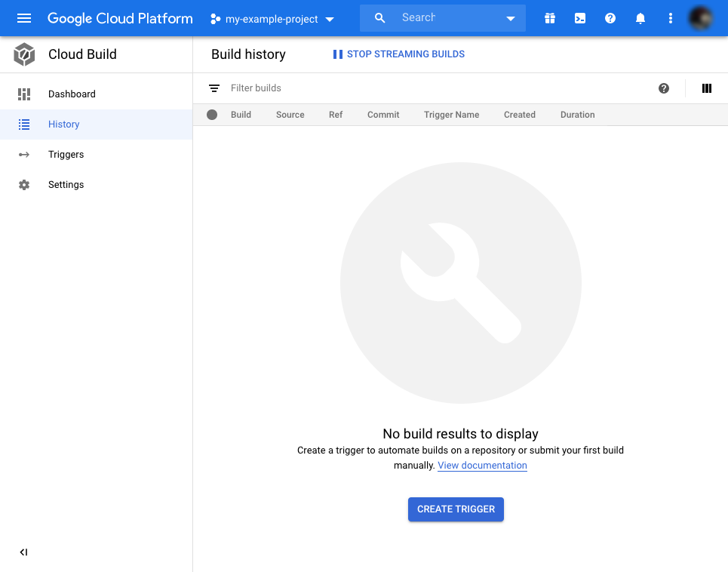The image size is (728, 572).
Task: Open Cloud Build Settings
Action: [x=96, y=185]
